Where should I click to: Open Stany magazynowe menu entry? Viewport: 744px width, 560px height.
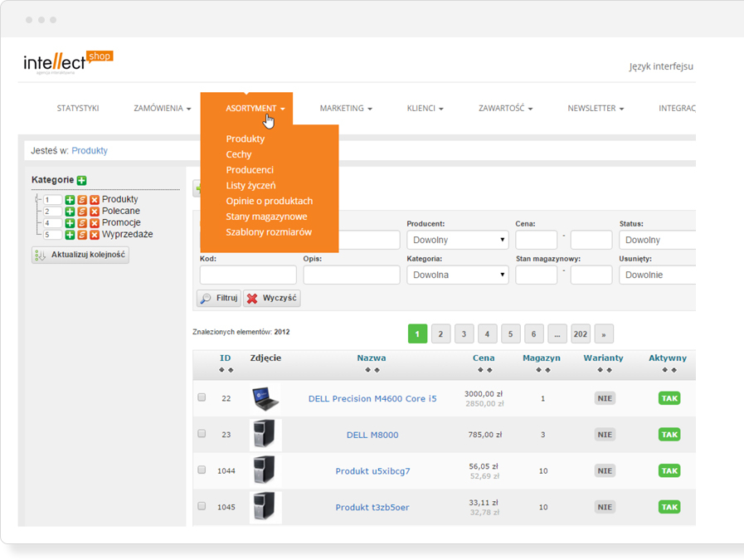266,217
